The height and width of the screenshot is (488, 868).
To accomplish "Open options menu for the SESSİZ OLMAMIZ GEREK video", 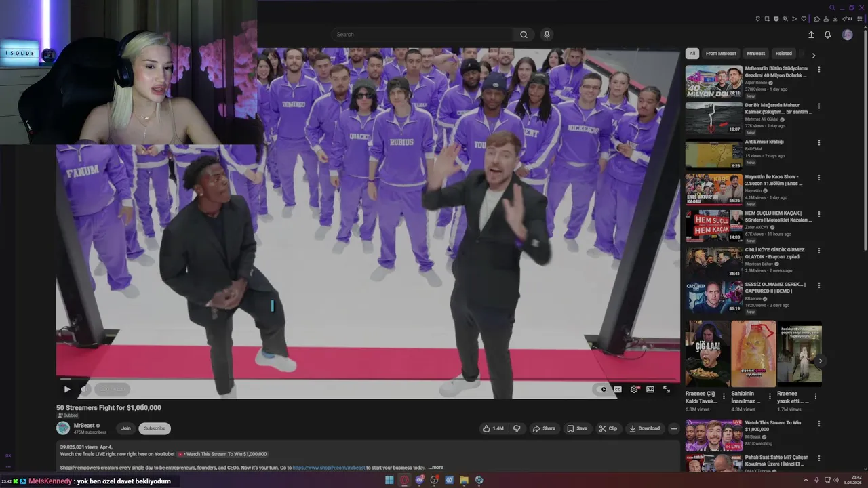I will pos(818,285).
